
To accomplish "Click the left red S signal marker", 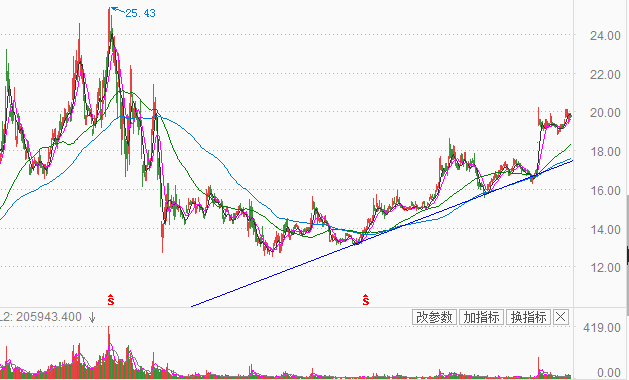I will [x=111, y=299].
